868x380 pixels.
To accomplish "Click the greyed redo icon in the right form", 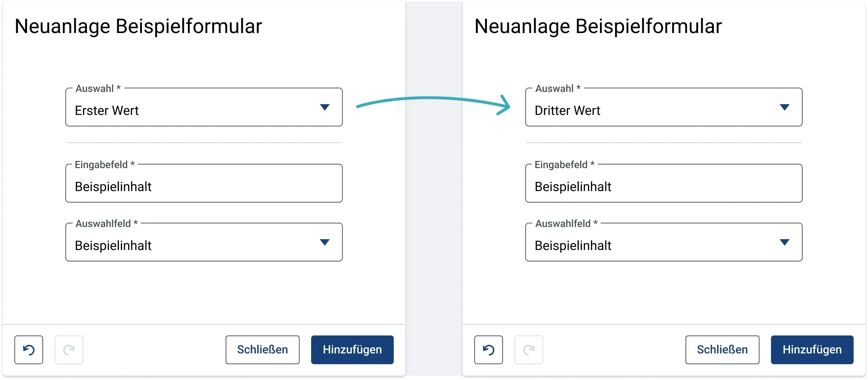I will (529, 350).
